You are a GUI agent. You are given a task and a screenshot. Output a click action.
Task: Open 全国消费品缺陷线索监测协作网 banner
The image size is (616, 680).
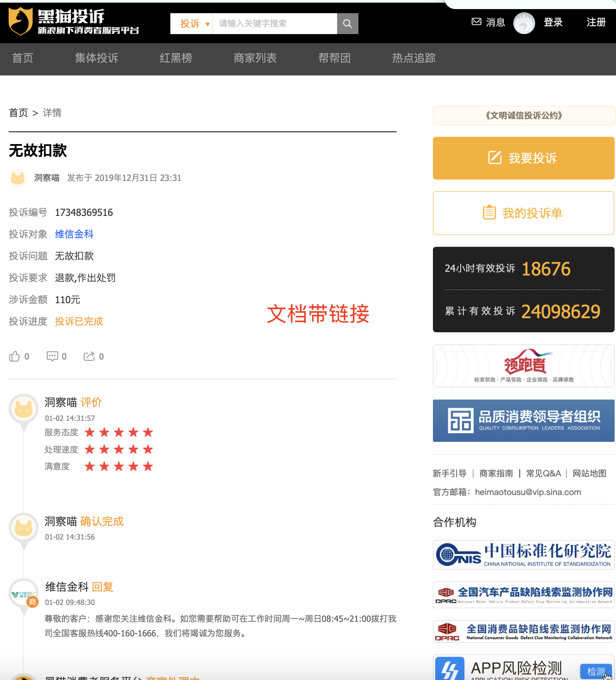(524, 631)
